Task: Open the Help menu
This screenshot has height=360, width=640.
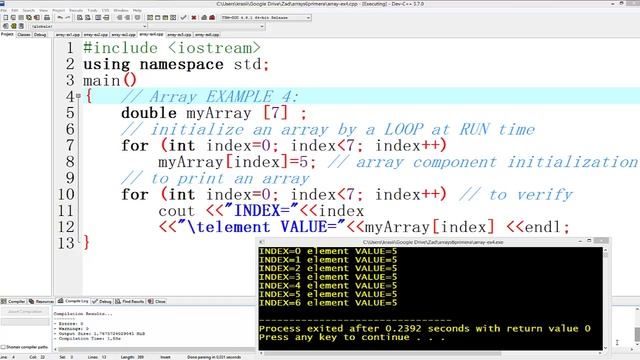Action: point(137,10)
